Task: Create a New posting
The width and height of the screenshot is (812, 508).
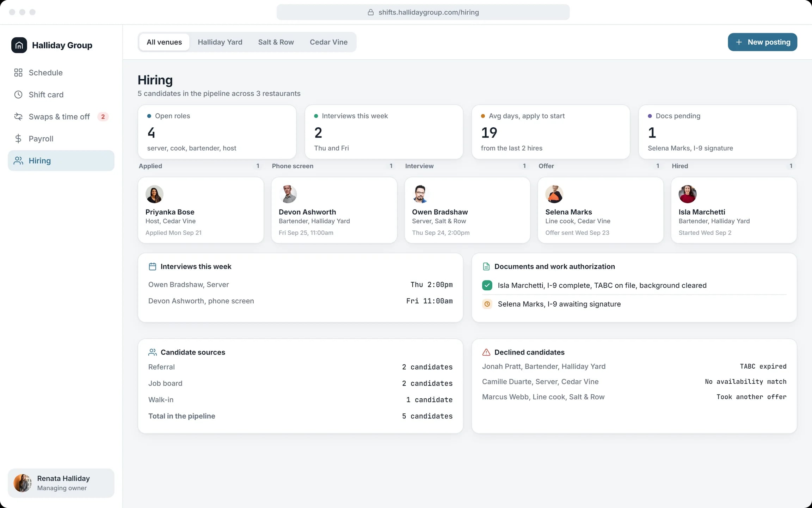Action: tap(762, 42)
